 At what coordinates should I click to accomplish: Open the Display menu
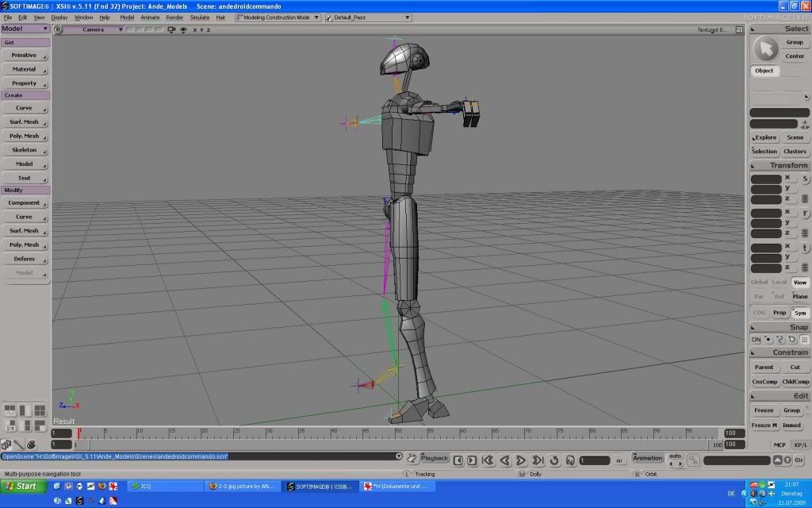[59, 17]
